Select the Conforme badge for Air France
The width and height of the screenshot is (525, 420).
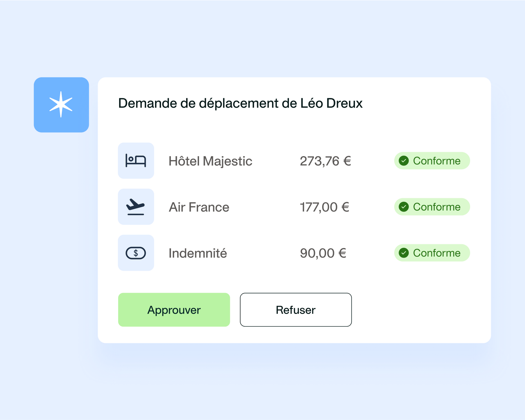[x=432, y=207]
